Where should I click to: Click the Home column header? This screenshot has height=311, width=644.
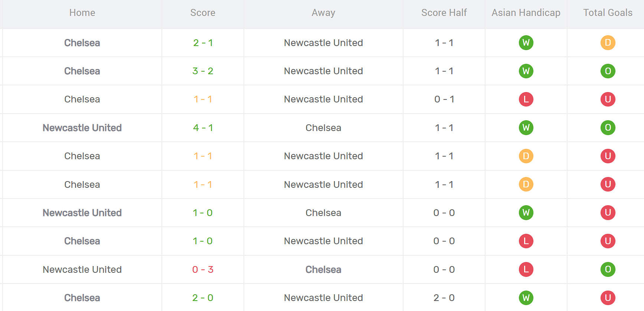point(82,13)
